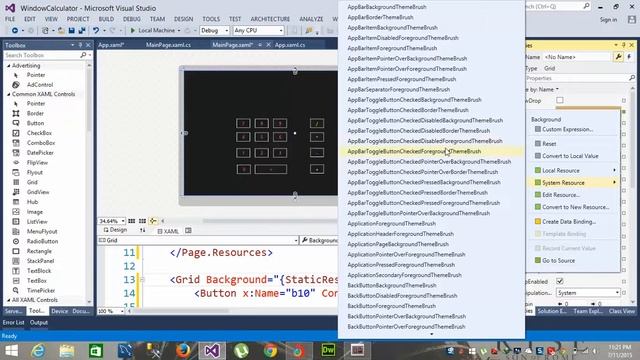Screen dimensions: 640x360
Task: Expand the All XAML Controls group
Action: (x=9, y=300)
